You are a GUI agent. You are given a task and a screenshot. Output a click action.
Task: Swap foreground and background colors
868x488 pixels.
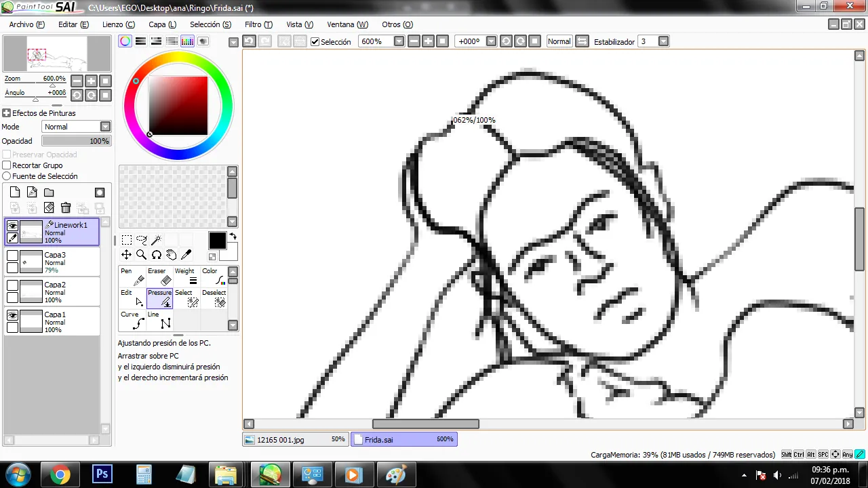[x=233, y=237]
